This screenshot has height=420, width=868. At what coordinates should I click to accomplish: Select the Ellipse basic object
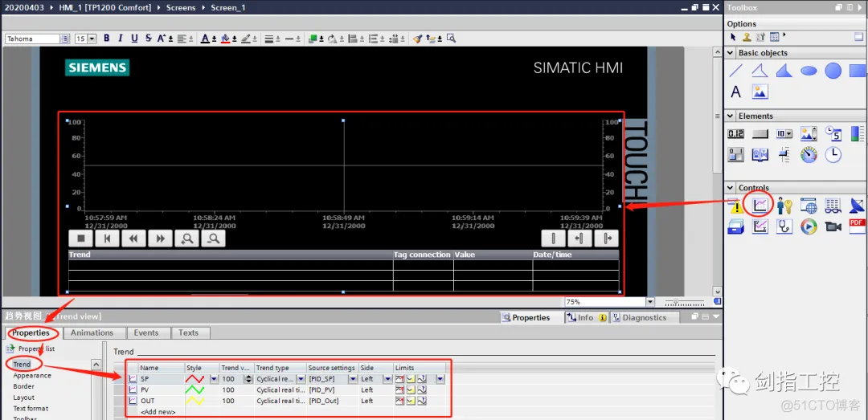pos(809,71)
